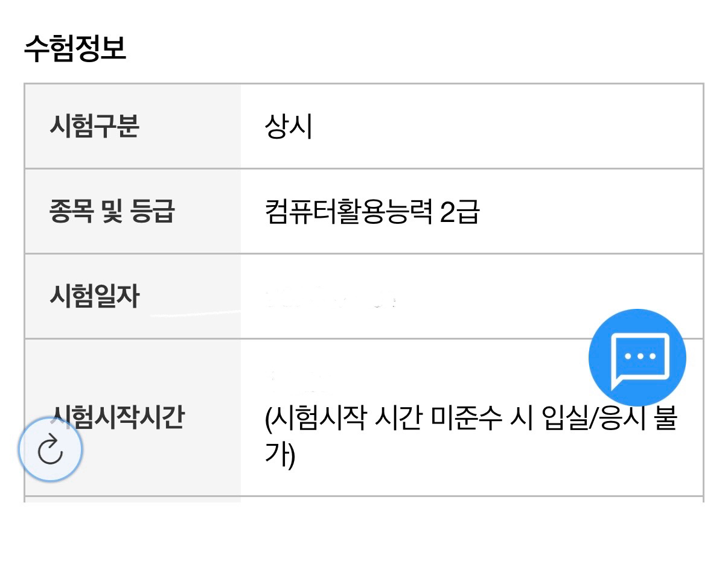Open the blue chat bubble button
728x564 pixels.
click(x=637, y=358)
